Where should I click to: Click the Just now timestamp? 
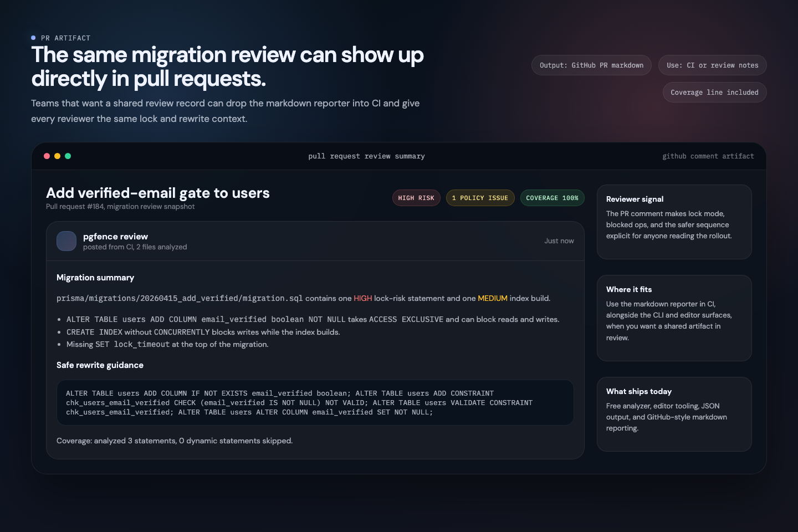click(x=559, y=241)
